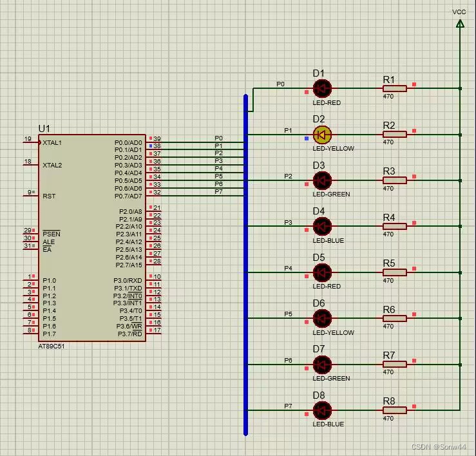The width and height of the screenshot is (476, 456).
Task: Click the VCC terminal label
Action: pyautogui.click(x=459, y=12)
